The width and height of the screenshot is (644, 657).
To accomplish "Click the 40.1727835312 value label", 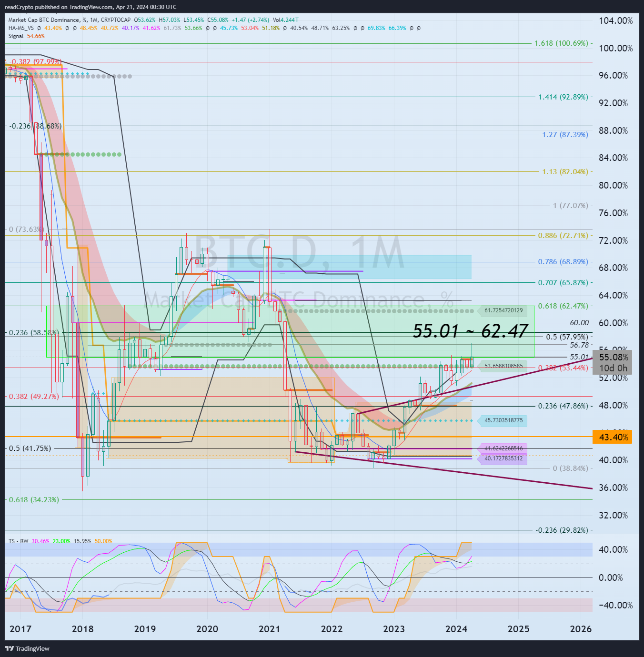I will point(503,458).
